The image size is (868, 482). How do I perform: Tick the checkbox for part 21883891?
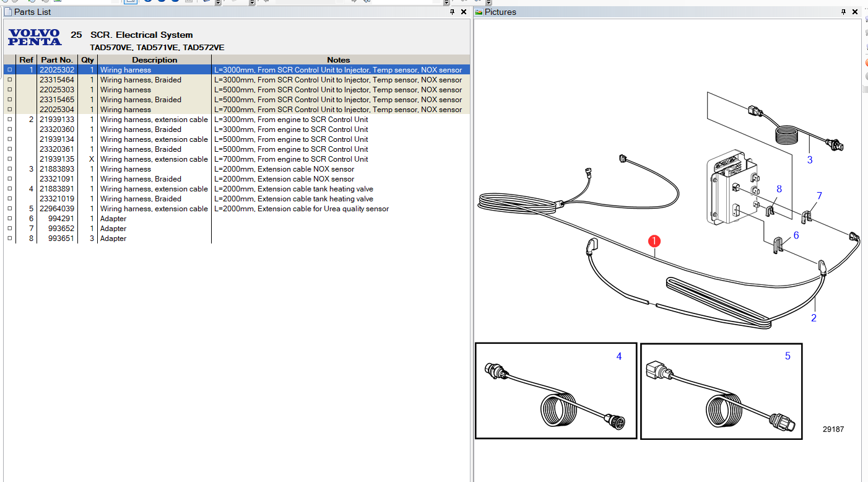[9, 189]
